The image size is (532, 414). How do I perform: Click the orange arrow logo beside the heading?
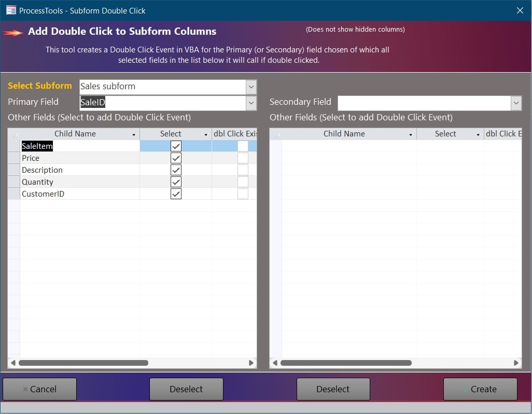point(13,32)
